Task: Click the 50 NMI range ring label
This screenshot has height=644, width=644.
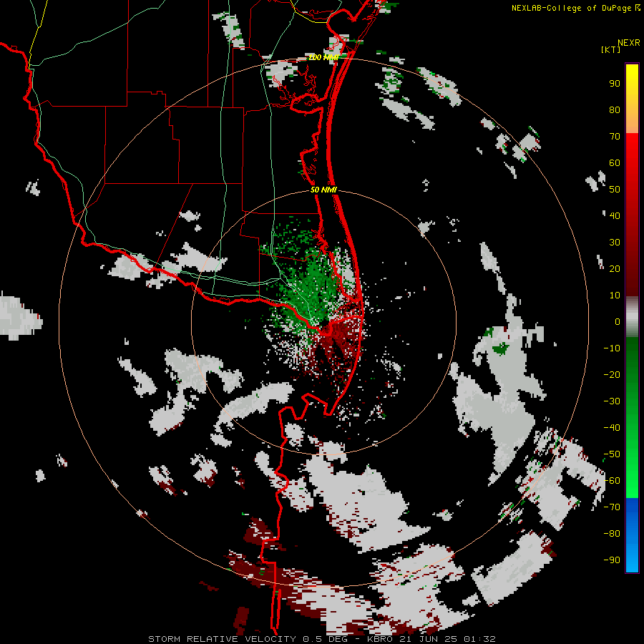Action: [323, 190]
